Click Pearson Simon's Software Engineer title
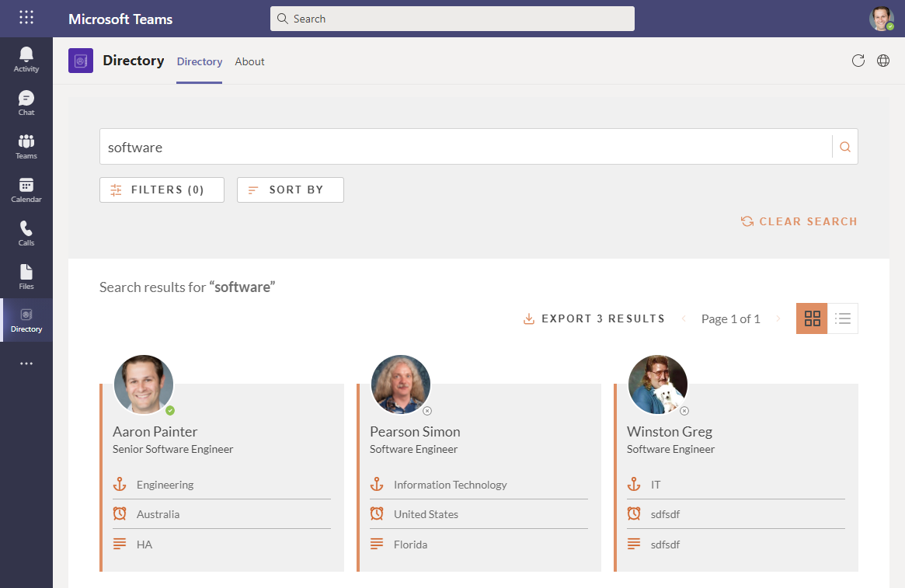Viewport: 905px width, 588px height. click(413, 449)
